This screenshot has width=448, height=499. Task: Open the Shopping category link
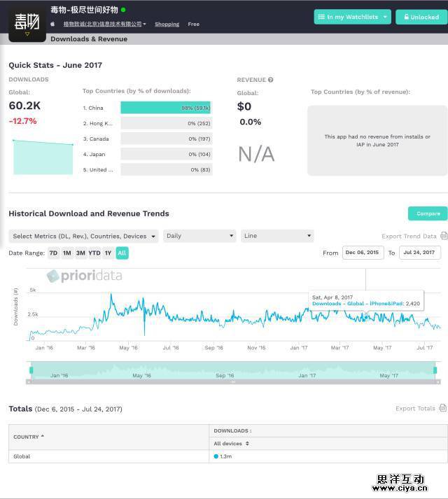click(167, 24)
